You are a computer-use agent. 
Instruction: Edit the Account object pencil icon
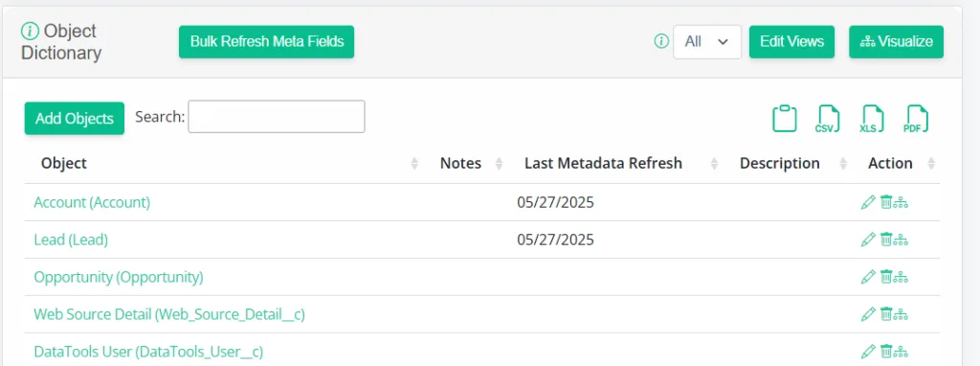868,202
